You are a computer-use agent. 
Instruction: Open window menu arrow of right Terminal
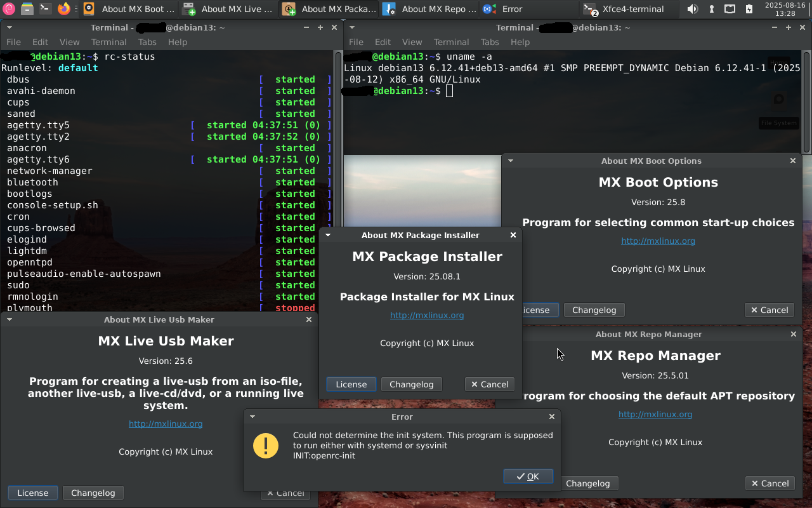[352, 27]
